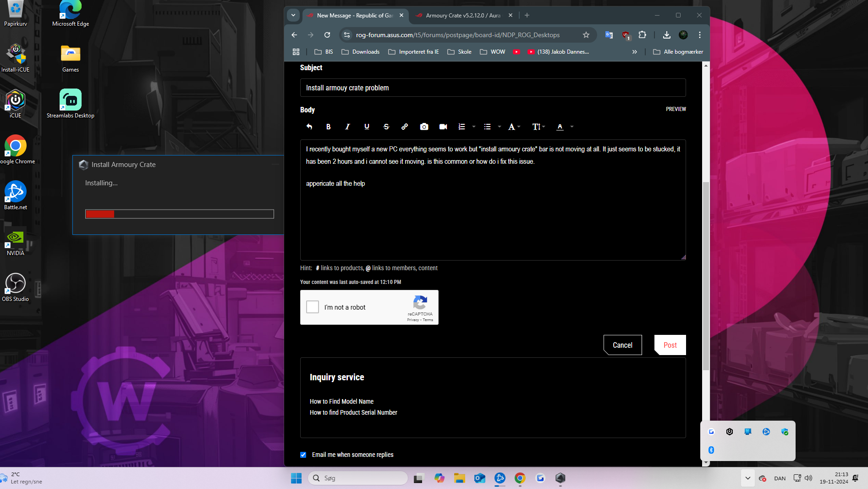The width and height of the screenshot is (868, 489).
Task: Click the text color A icon
Action: 560,127
